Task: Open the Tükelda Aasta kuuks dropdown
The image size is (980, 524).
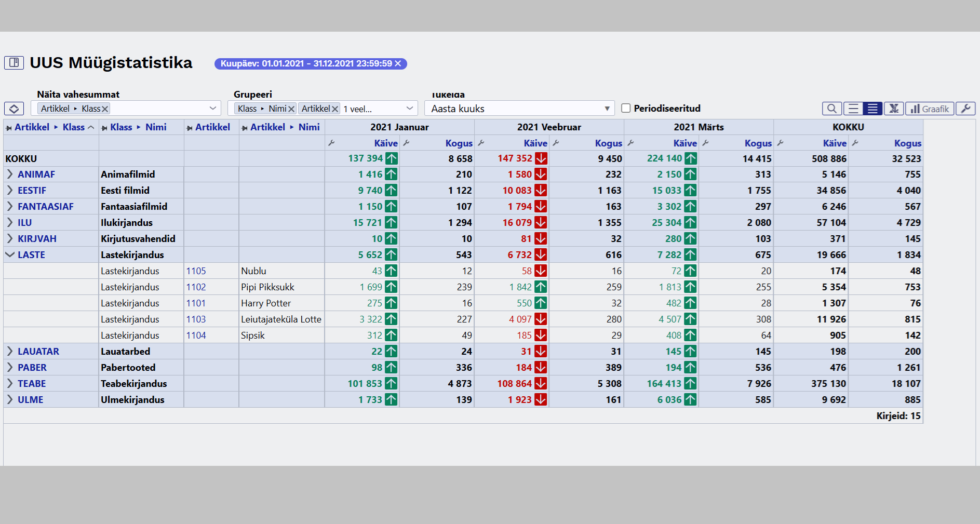Action: pyautogui.click(x=607, y=109)
